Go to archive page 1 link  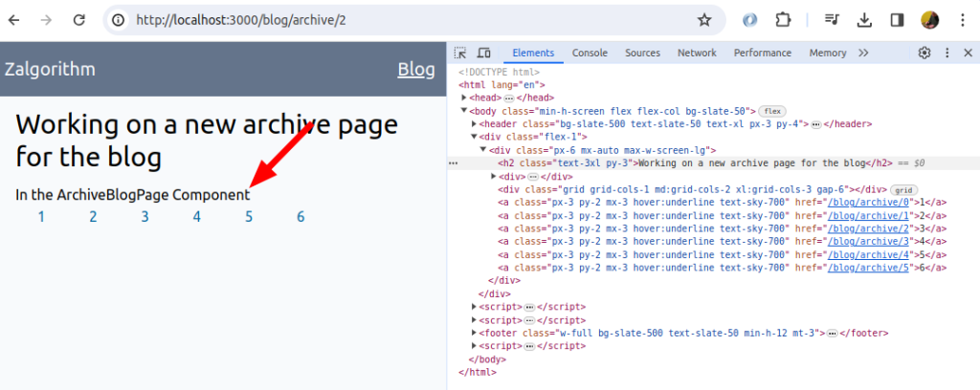tap(41, 217)
